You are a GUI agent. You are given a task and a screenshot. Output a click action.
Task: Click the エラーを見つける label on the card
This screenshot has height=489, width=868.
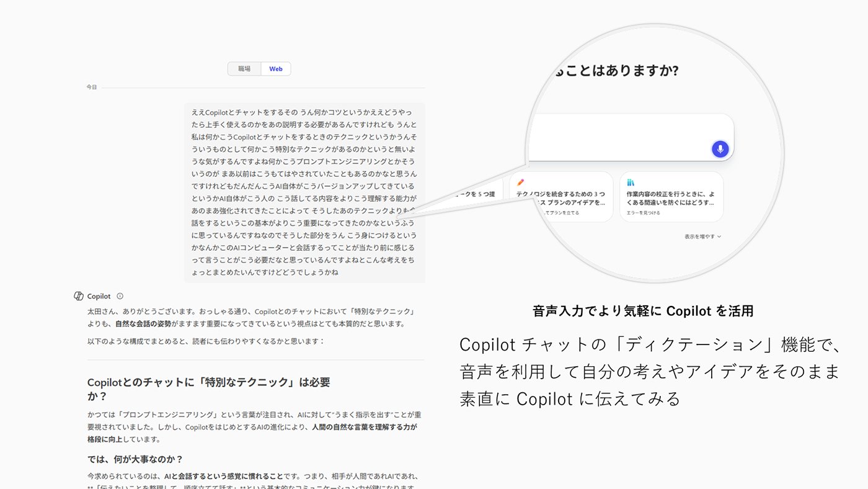pos(644,213)
